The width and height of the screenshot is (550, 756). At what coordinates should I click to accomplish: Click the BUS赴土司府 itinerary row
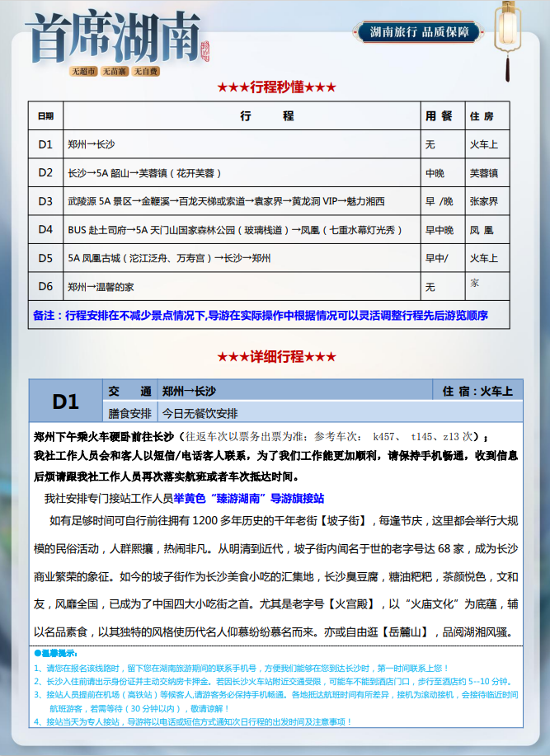(x=242, y=229)
